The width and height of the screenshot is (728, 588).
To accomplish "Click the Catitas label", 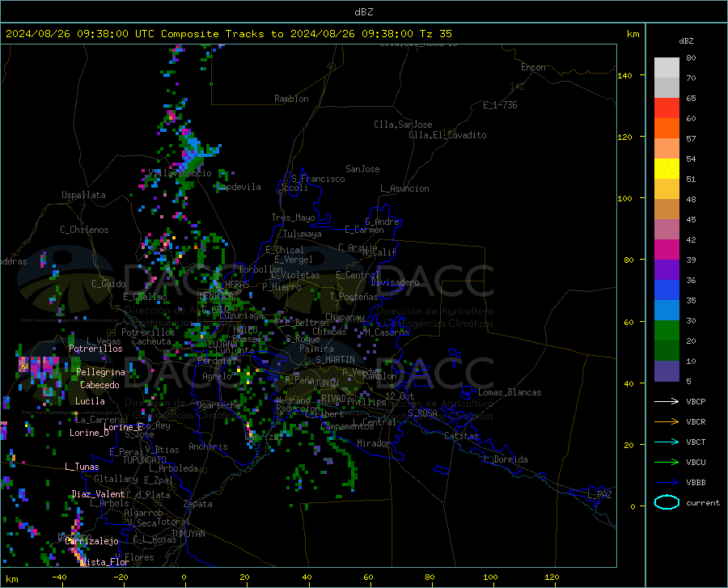I will click(x=461, y=436).
